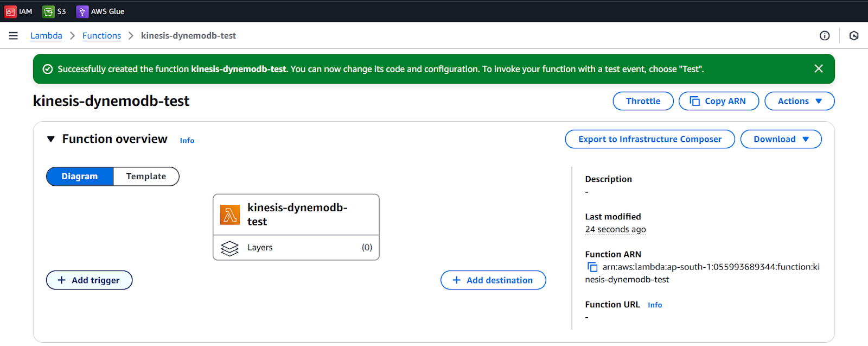
Task: Click the Layers count (0)
Action: click(x=367, y=248)
